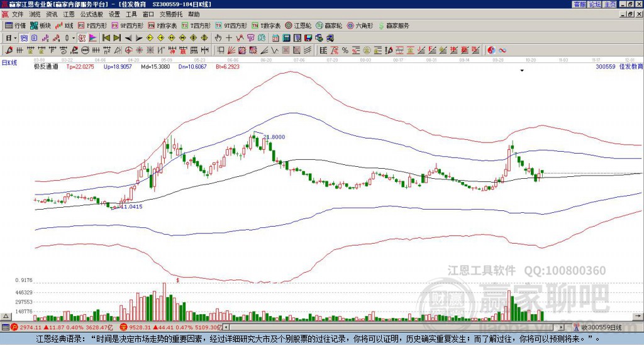The height and width of the screenshot is (345, 644).
Task: Open the 行情 quotes view
Action: coord(16,25)
